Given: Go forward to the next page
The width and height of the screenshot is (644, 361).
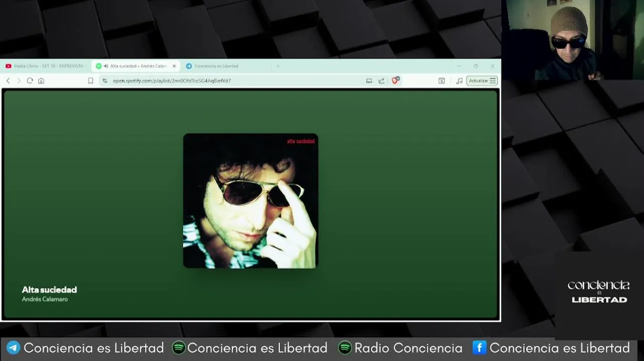Looking at the screenshot, I should pos(19,81).
